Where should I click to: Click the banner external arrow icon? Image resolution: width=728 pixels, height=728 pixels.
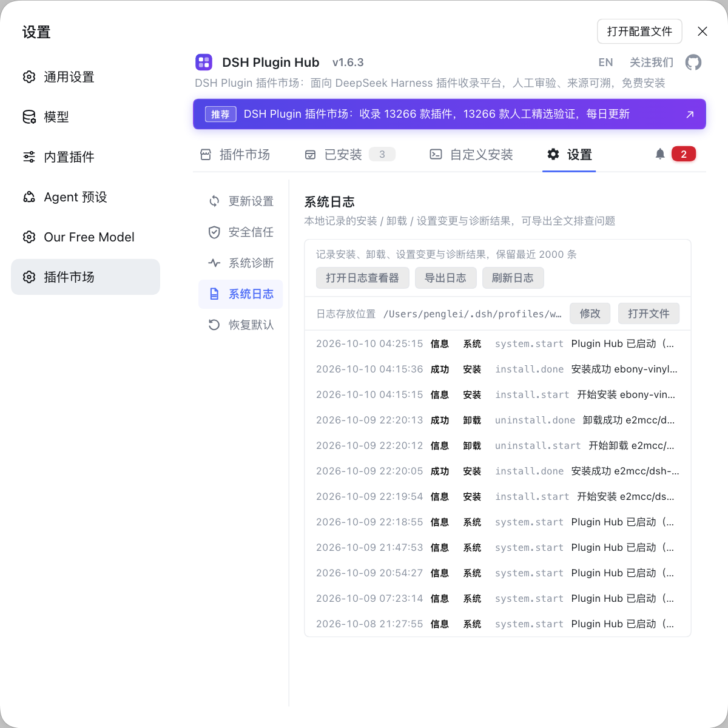[x=690, y=114]
